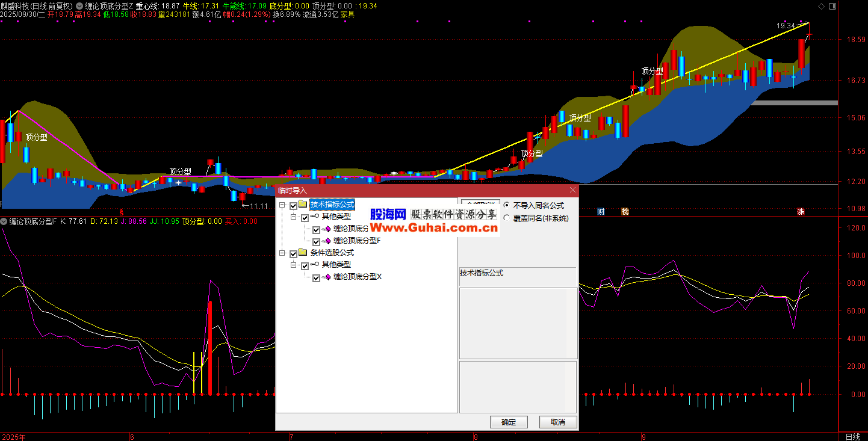Collapse the 条件选股公式 tree node
This screenshot has width=868, height=441.
pos(282,253)
